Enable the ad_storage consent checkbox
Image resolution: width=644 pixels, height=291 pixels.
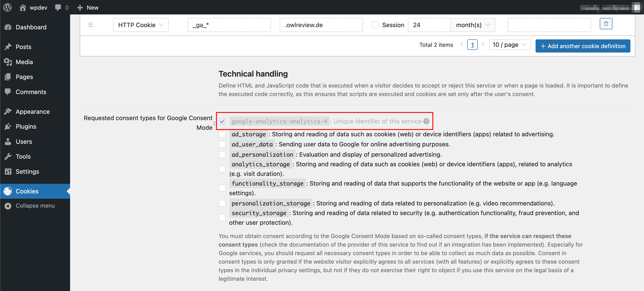(x=222, y=134)
